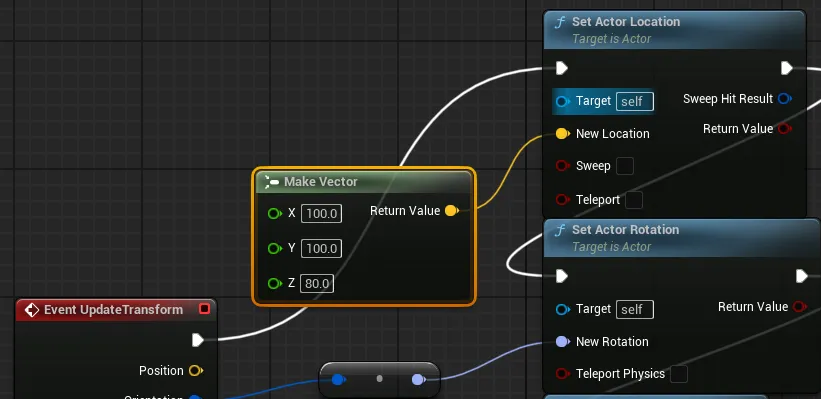Viewport: 821px width, 399px height.
Task: Click the Set Actor Rotation input execution pin
Action: point(562,276)
